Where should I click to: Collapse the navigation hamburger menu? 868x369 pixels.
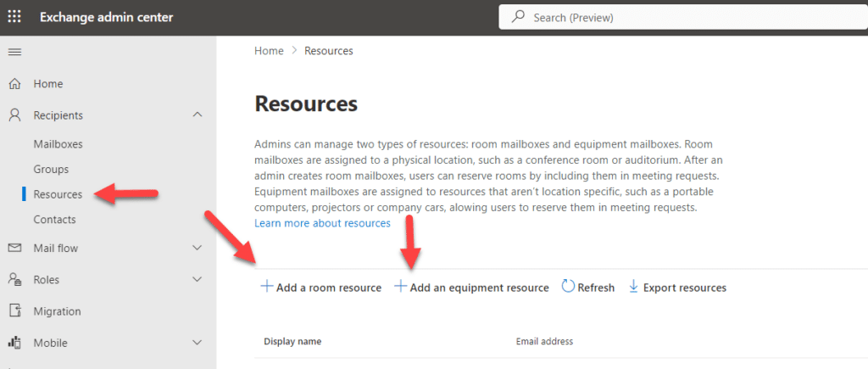14,52
